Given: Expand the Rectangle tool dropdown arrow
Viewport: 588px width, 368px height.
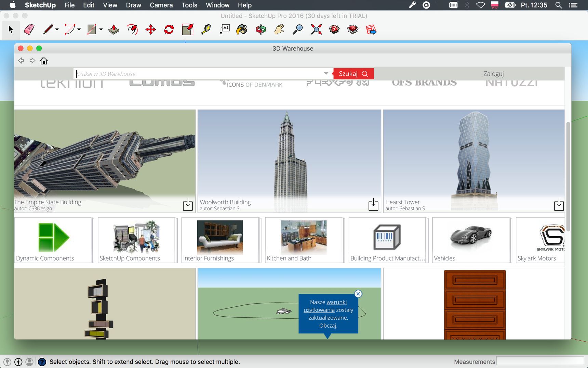Looking at the screenshot, I should tap(101, 29).
